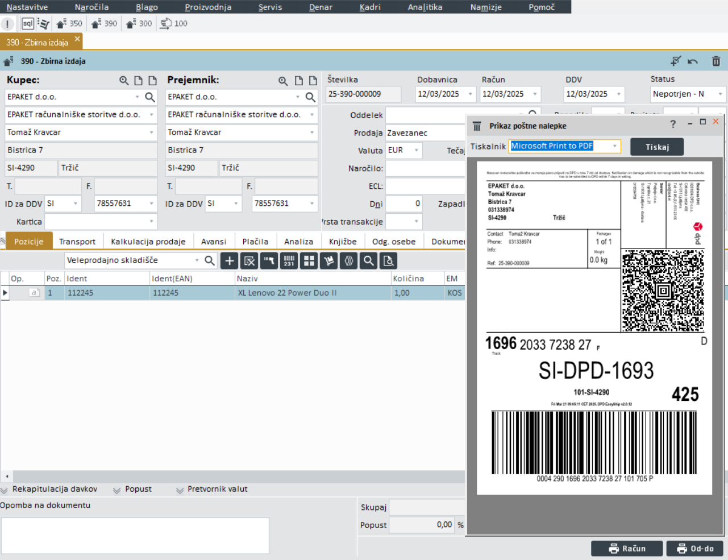Select the XL Lenovo 22 Power Duo II row

287,293
